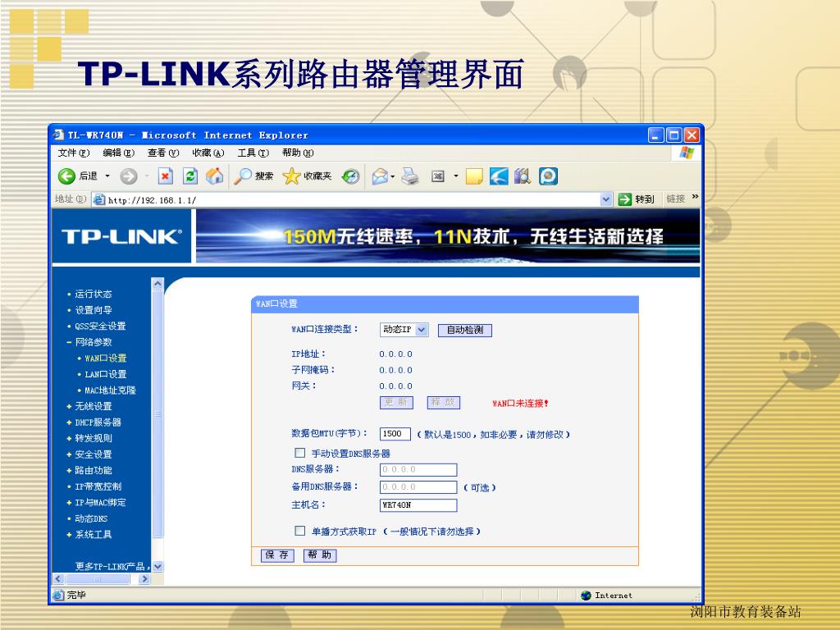Open the 查看 menu
Viewport: 840px width, 630px height.
click(163, 153)
